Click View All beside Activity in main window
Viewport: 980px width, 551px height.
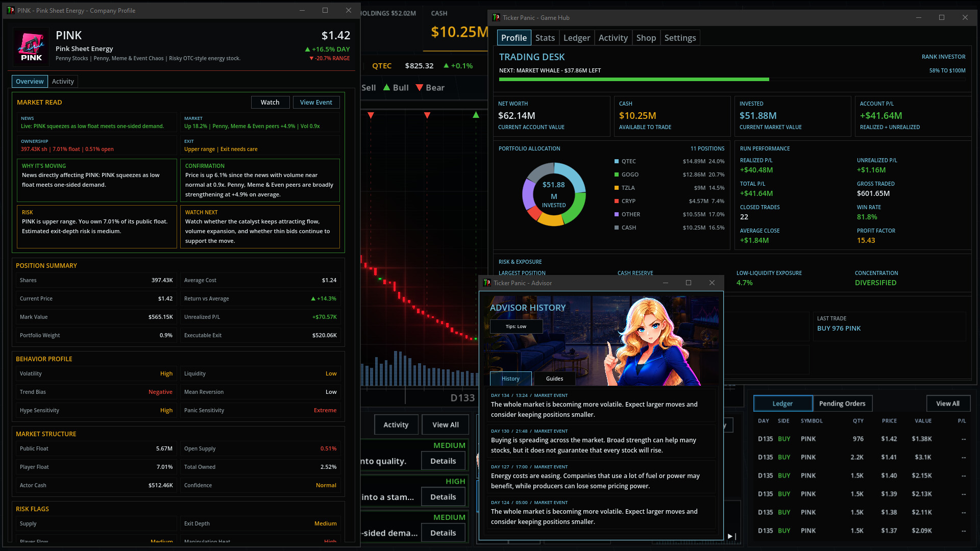click(446, 424)
